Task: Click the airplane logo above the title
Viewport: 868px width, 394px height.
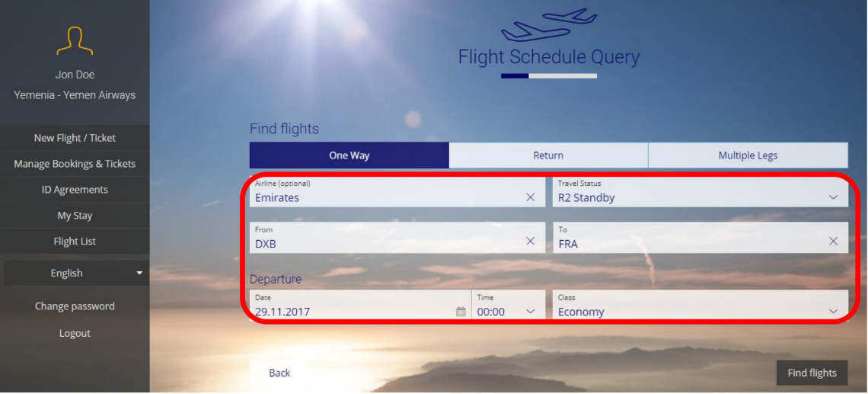Action: [548, 25]
